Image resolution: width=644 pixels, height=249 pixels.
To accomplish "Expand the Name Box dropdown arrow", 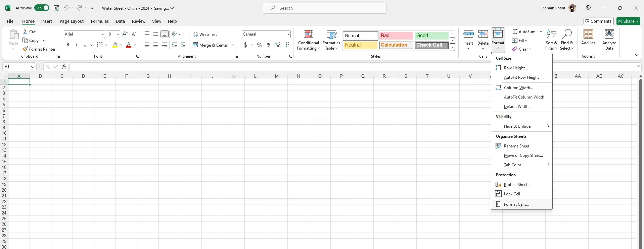I will [x=33, y=67].
